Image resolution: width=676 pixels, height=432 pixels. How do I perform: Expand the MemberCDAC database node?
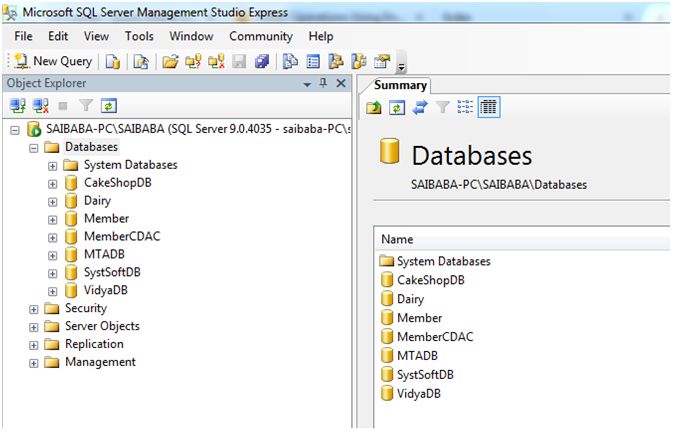53,238
